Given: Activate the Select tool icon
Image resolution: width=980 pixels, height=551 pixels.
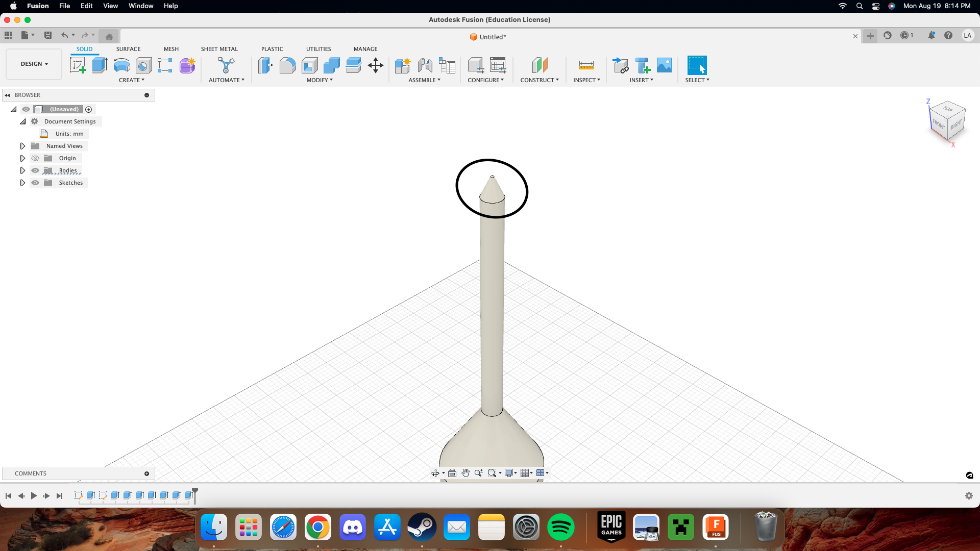Looking at the screenshot, I should coord(697,65).
